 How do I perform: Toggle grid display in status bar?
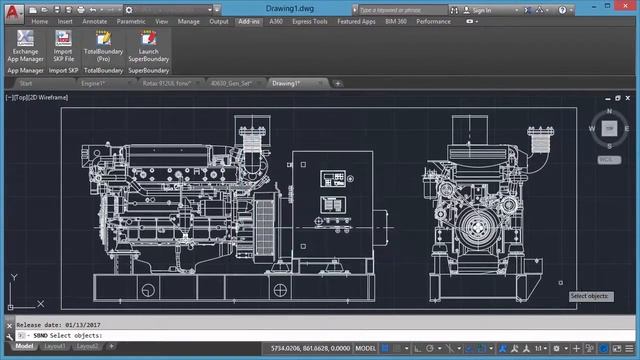(x=385, y=349)
